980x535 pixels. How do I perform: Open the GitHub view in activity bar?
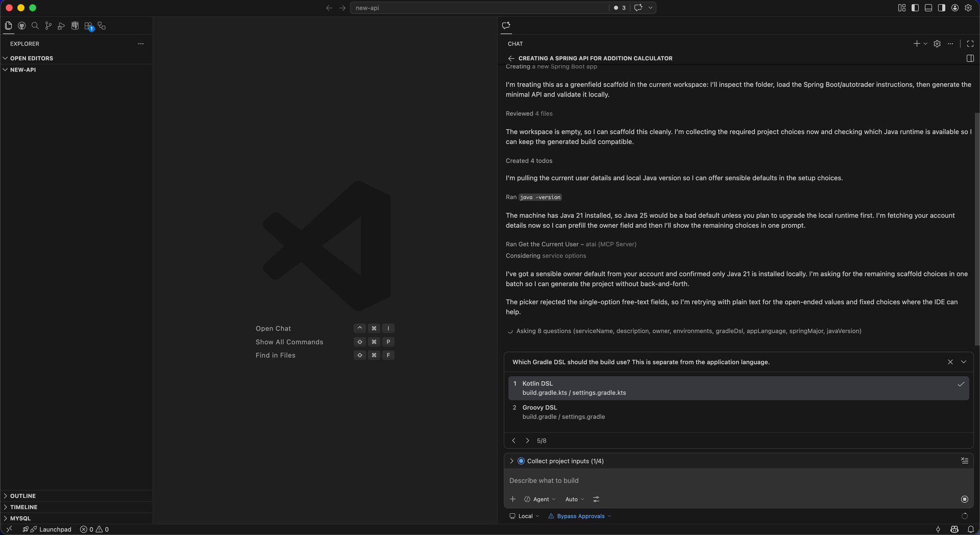(x=22, y=26)
